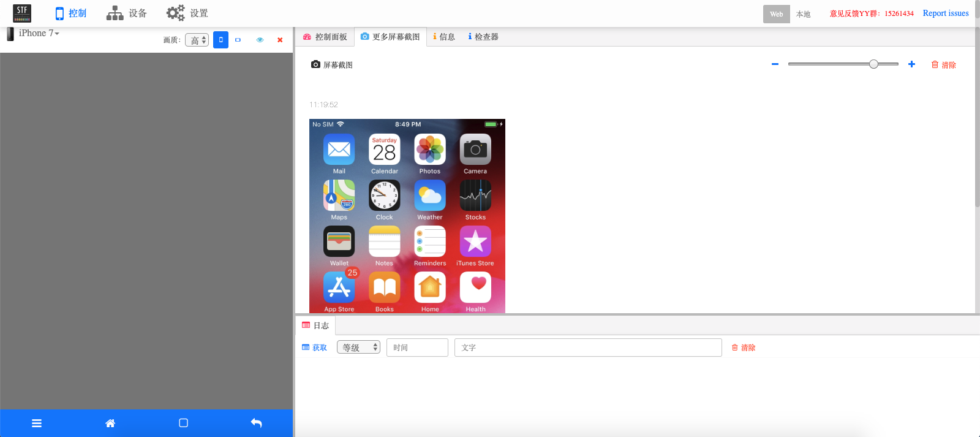Click Notes icon in screenshot
The image size is (980, 437).
pyautogui.click(x=385, y=241)
